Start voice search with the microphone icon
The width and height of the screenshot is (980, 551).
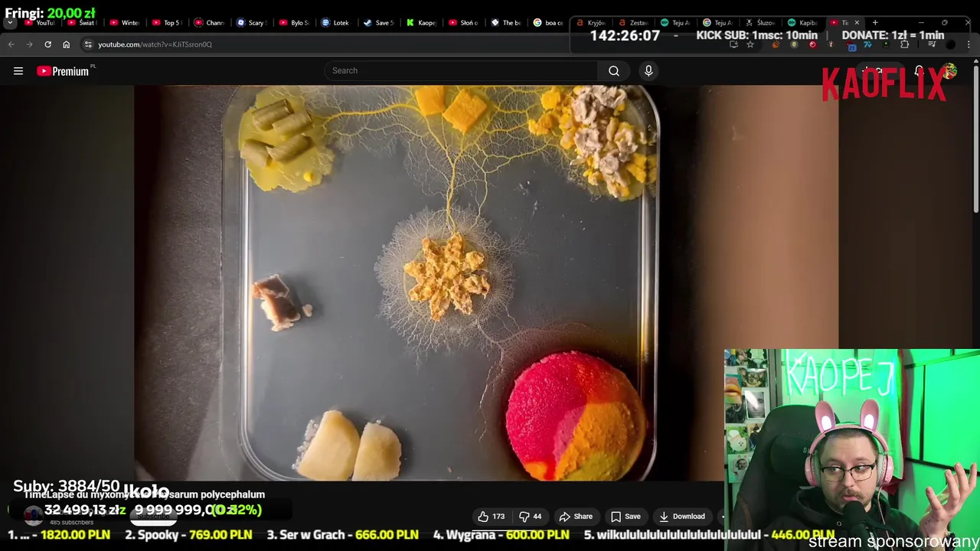point(648,70)
